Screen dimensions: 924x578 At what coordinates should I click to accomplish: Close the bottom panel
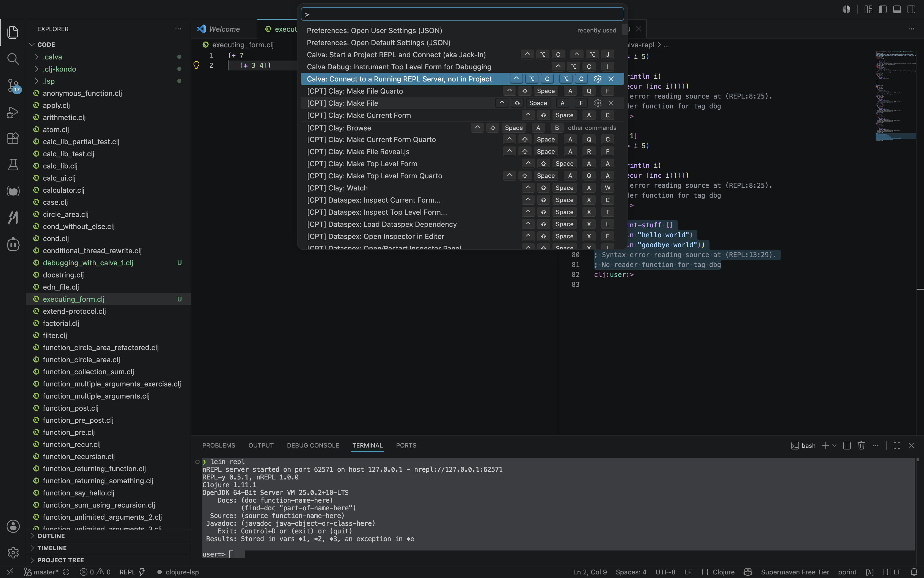coord(911,445)
